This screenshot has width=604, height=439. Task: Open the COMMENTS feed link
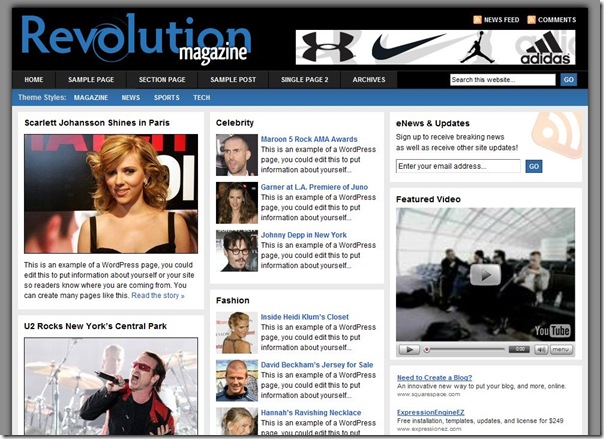pyautogui.click(x=557, y=20)
